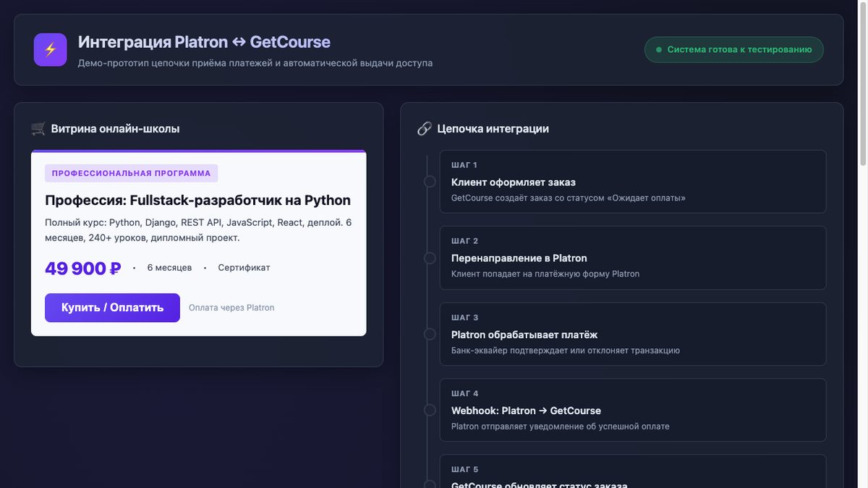Click the shopping cart icon beside Витрина онлайн-школы
Viewport: 868px width, 488px height.
[x=38, y=129]
